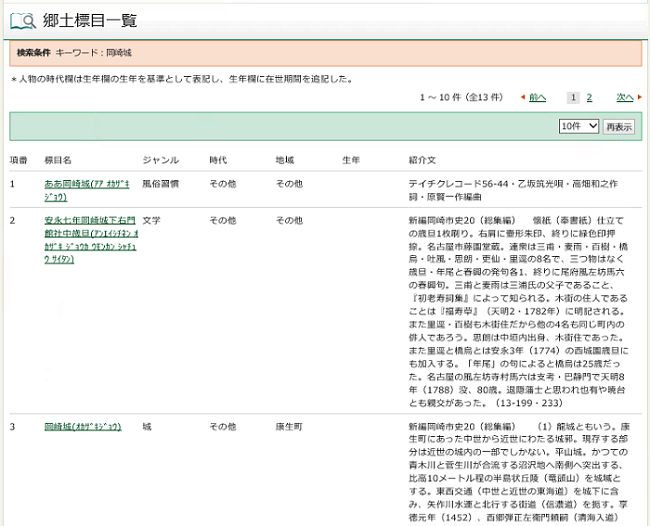Click the book and magnifier icon in the header

pyautogui.click(x=25, y=20)
